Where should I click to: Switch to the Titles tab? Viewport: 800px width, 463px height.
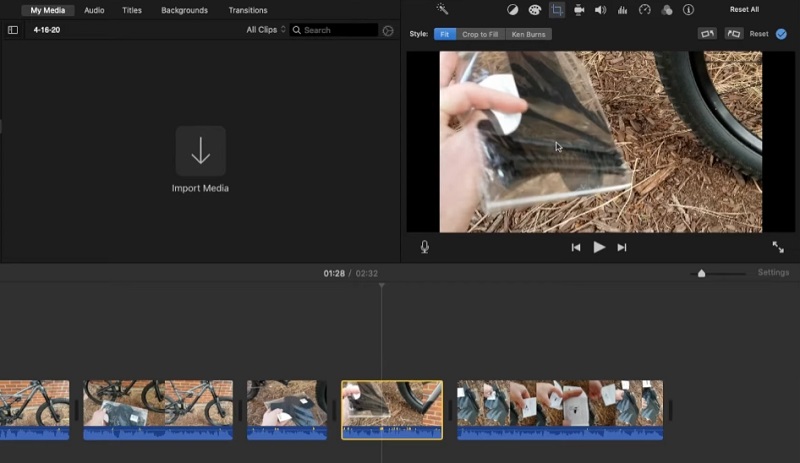[x=132, y=10]
